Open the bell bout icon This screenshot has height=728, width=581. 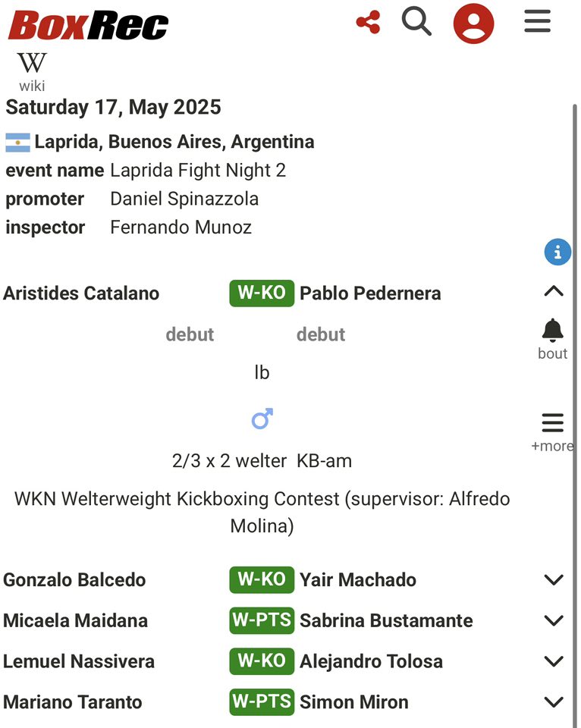coord(553,339)
